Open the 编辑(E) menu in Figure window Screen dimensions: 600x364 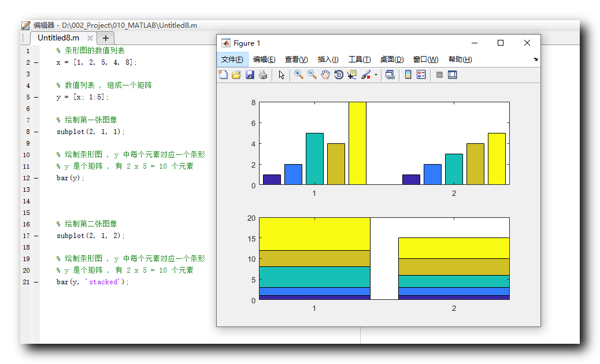[264, 60]
